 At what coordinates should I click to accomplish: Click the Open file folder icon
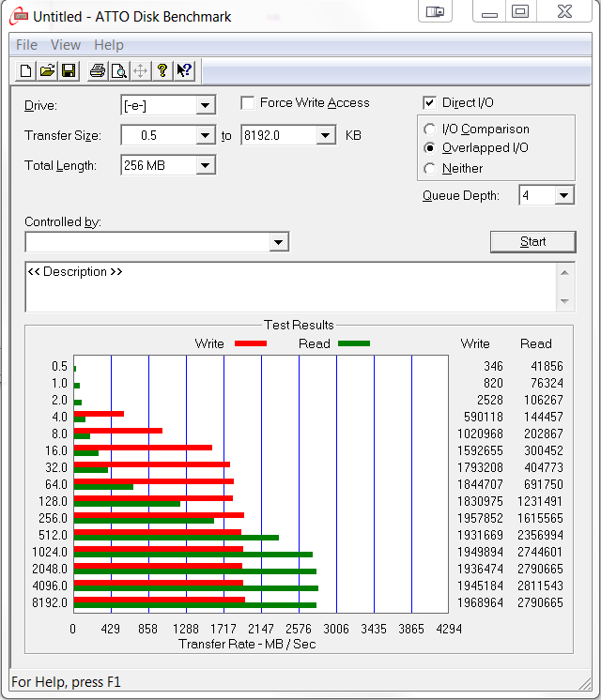(47, 70)
